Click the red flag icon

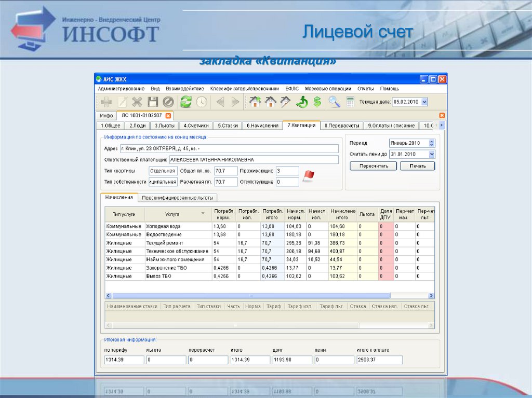click(309, 176)
